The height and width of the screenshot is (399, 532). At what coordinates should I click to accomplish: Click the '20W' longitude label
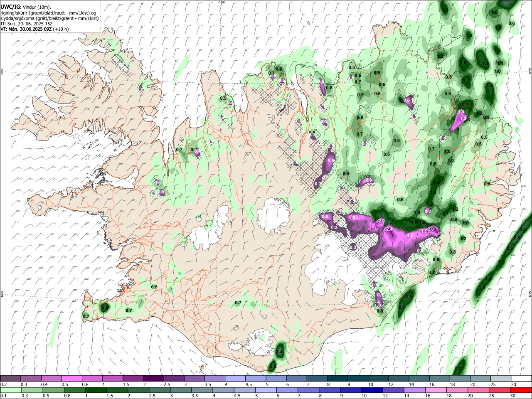(x=221, y=2)
